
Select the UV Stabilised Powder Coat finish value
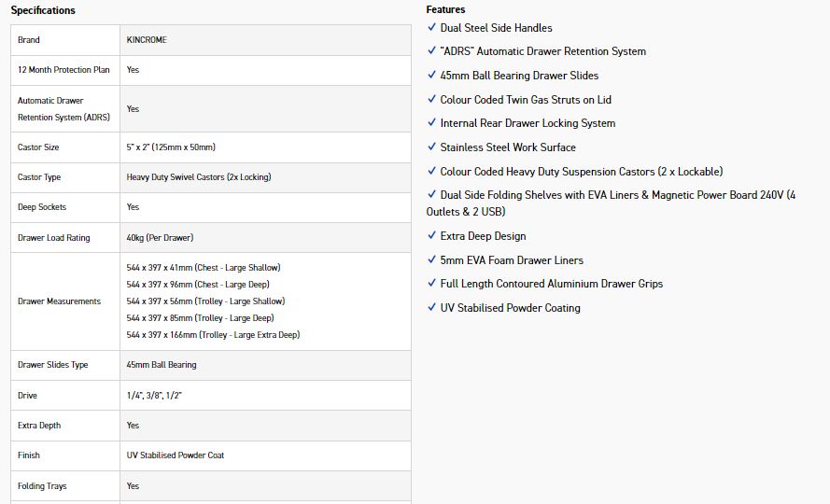176,455
